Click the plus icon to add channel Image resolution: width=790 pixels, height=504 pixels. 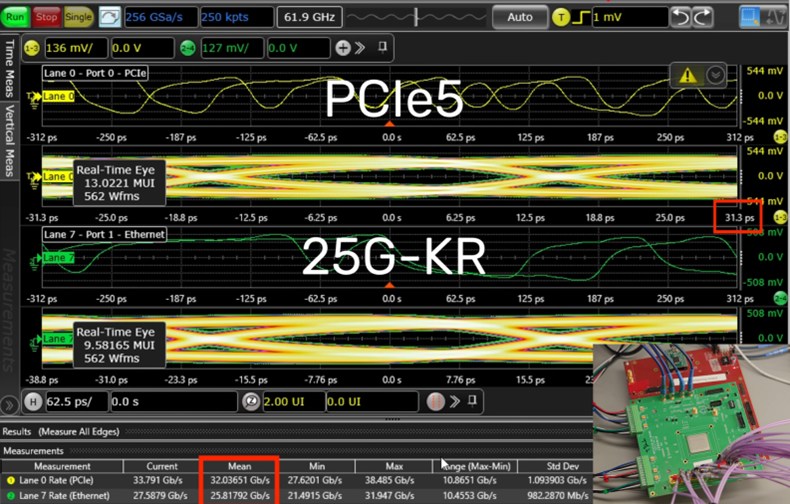(343, 48)
